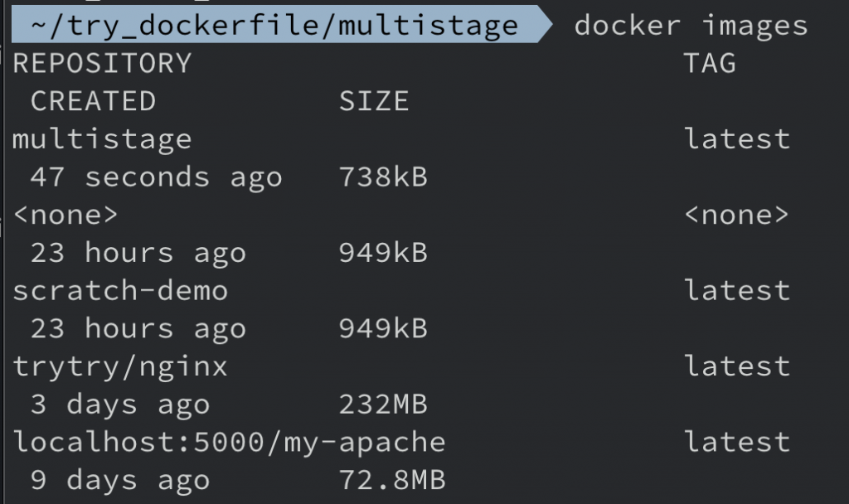849x504 pixels.
Task: Click the '47 seconds ago' text
Action: [x=156, y=177]
